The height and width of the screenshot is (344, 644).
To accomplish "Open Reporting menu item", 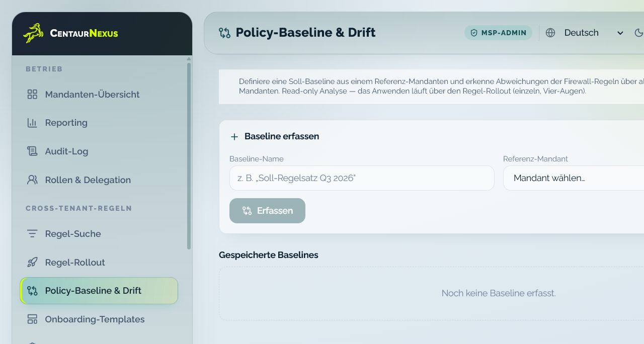I will coord(99,123).
